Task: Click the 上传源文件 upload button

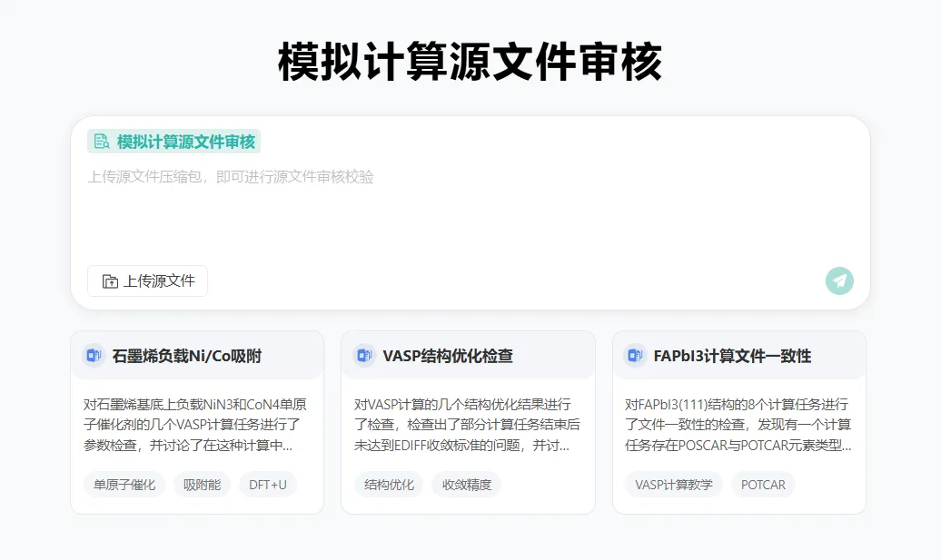Action: click(x=148, y=281)
